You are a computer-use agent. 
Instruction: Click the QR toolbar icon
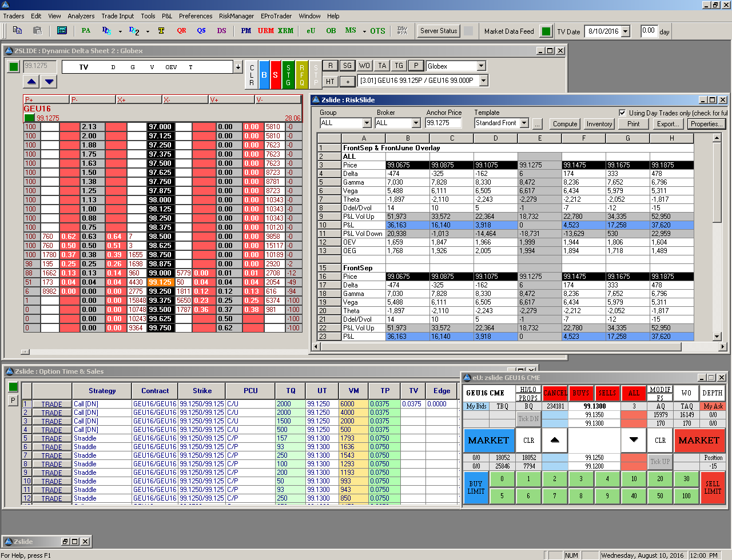(181, 31)
